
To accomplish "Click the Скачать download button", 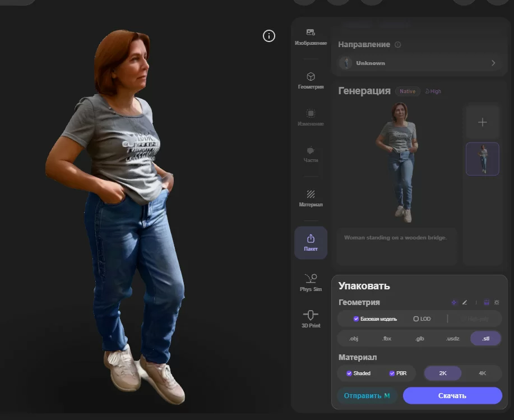I will click(x=452, y=395).
